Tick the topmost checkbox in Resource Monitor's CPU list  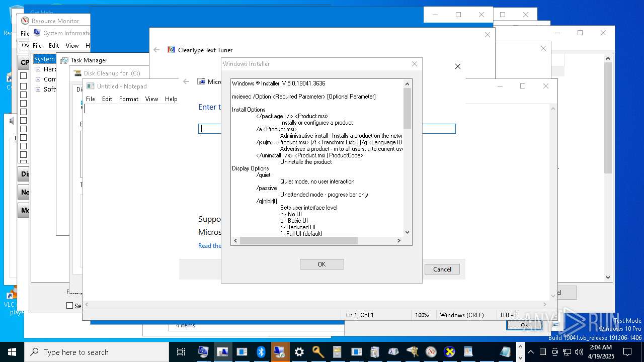[x=23, y=76]
